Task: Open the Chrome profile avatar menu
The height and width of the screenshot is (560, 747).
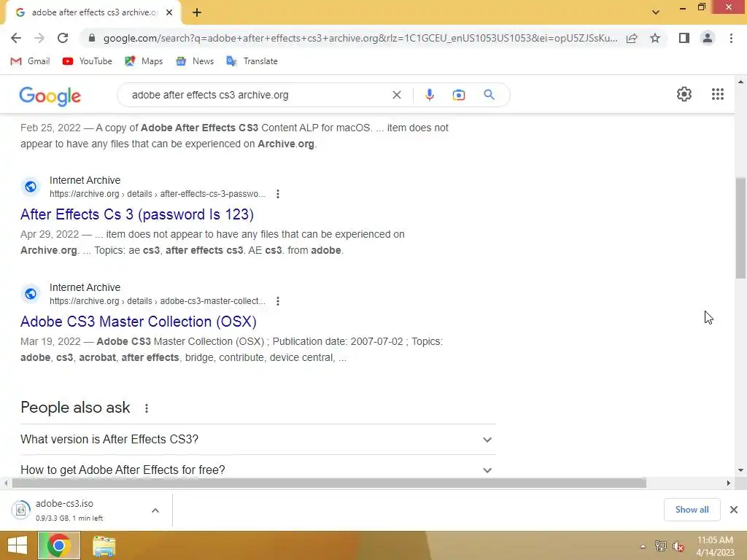Action: pos(708,38)
